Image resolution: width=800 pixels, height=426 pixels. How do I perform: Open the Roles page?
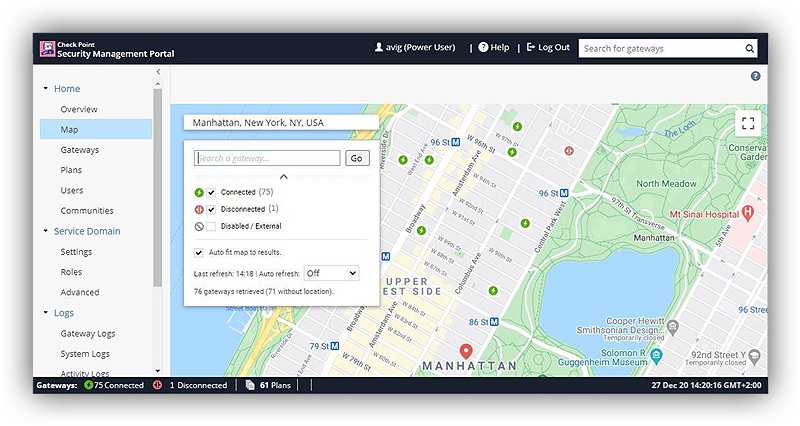point(71,272)
